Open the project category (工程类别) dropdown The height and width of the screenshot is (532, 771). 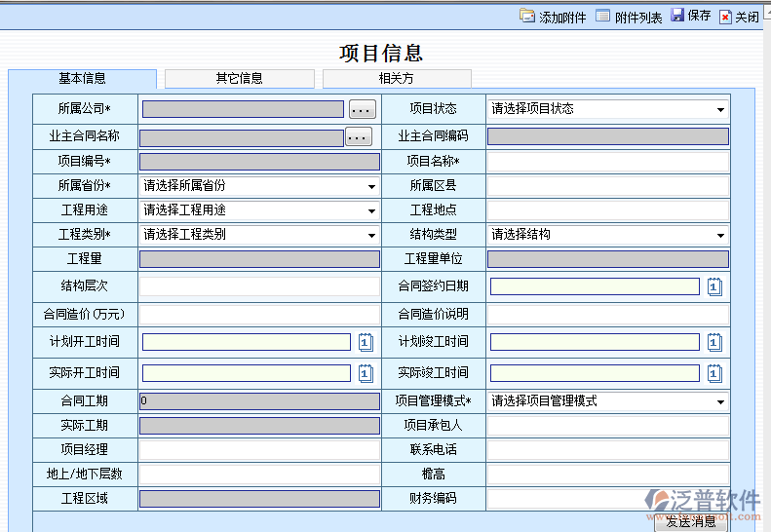click(371, 235)
